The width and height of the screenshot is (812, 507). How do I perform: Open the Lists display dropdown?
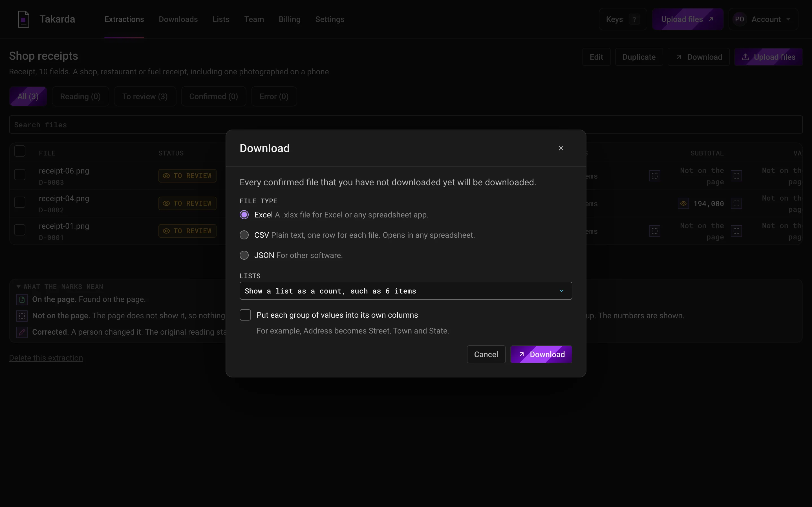click(x=406, y=291)
